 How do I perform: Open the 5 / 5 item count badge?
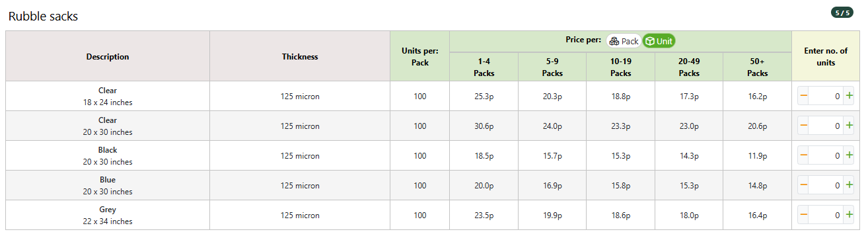click(842, 12)
